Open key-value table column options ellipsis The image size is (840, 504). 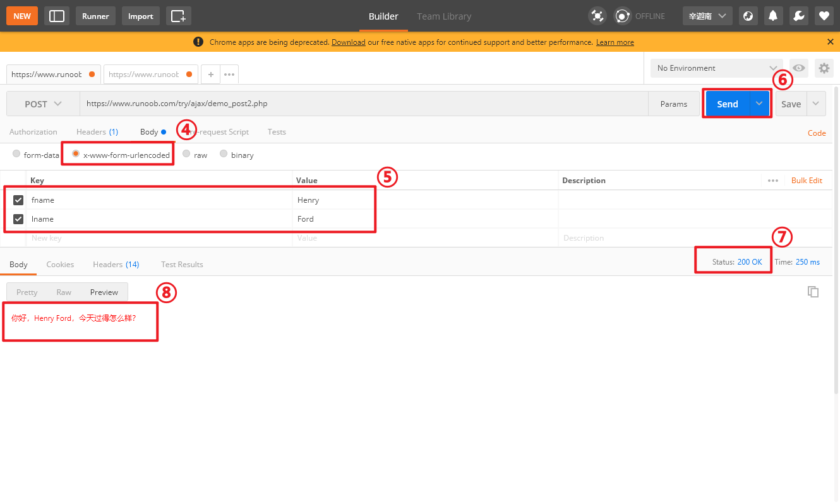[x=773, y=181]
